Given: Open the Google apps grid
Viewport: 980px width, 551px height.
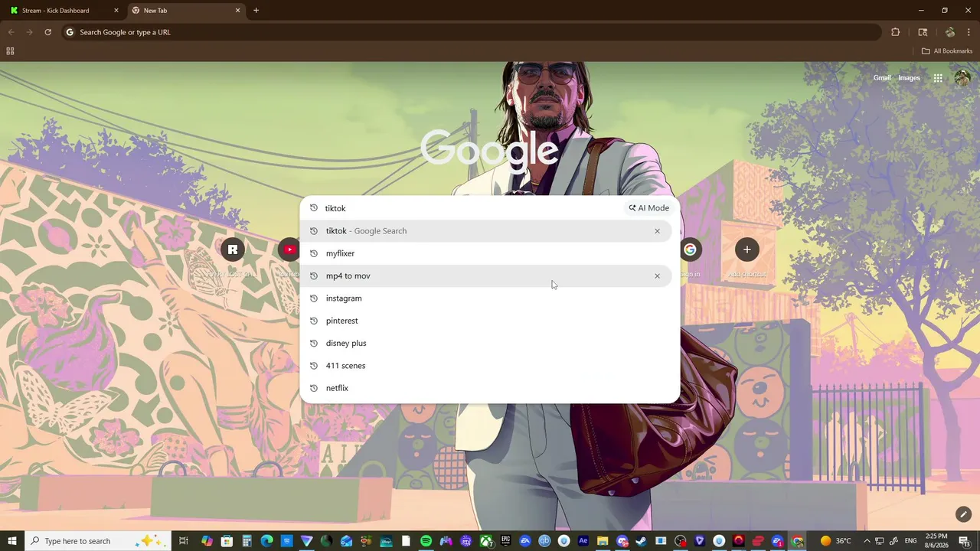Looking at the screenshot, I should click(x=938, y=78).
